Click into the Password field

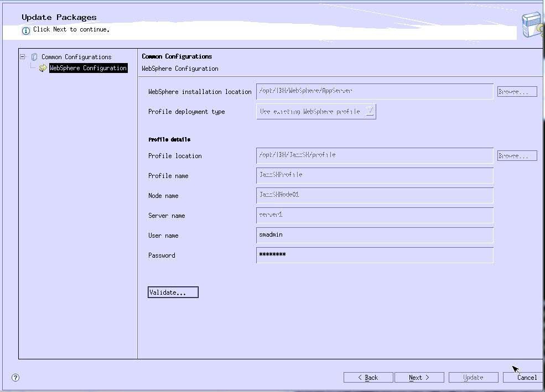(x=375, y=255)
